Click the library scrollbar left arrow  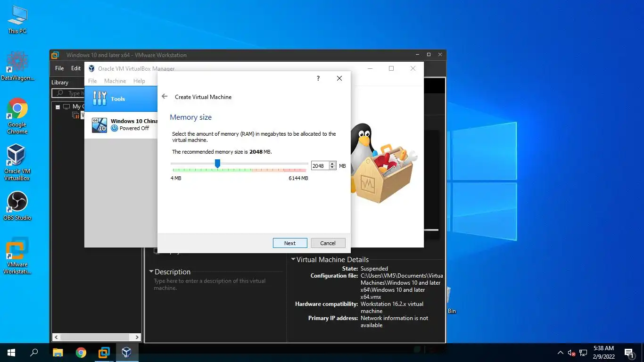click(x=56, y=337)
